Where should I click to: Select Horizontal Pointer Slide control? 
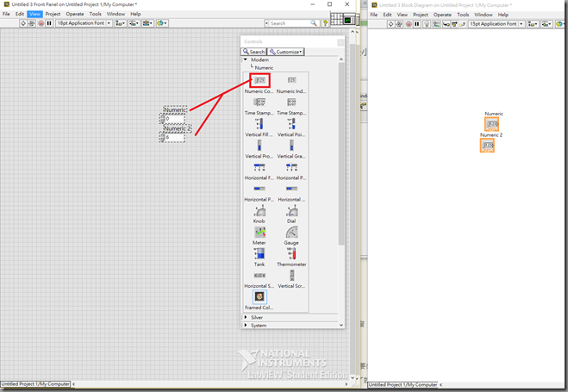point(291,167)
